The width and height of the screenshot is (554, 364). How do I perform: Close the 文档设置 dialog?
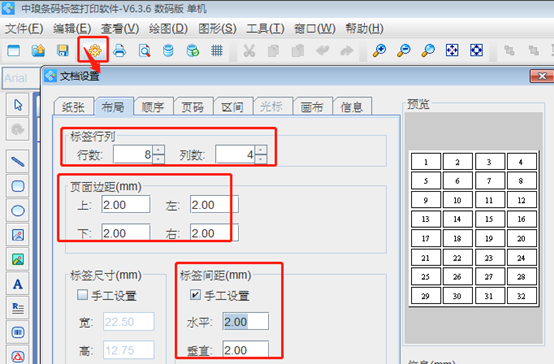coord(542,76)
